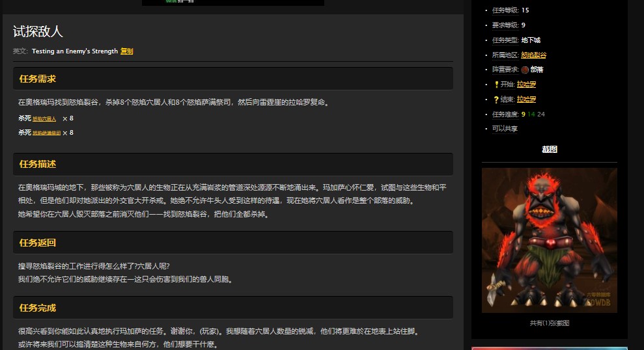Click the 任务完成 section header
Screen dimensions: 644x350
(x=38, y=308)
